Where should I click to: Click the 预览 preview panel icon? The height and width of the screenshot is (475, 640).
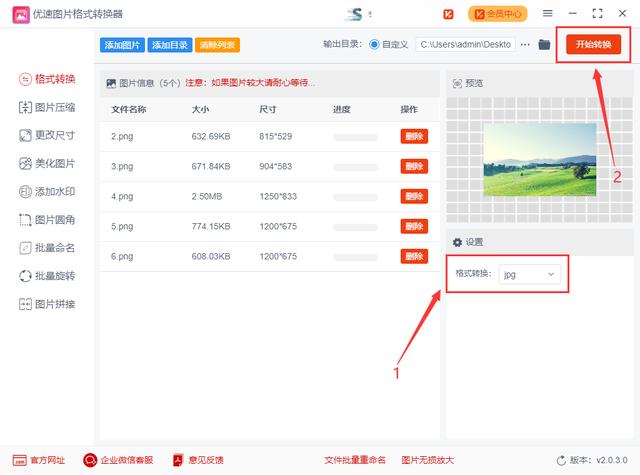[x=457, y=83]
